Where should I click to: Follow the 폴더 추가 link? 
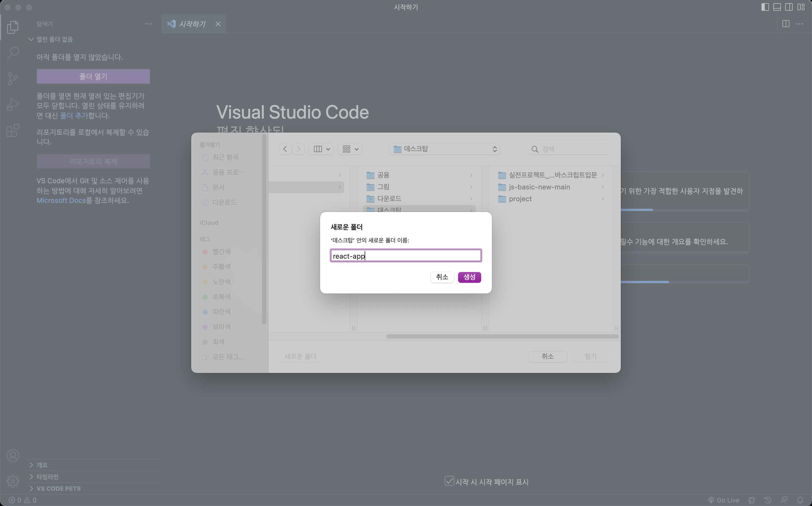[x=74, y=115]
